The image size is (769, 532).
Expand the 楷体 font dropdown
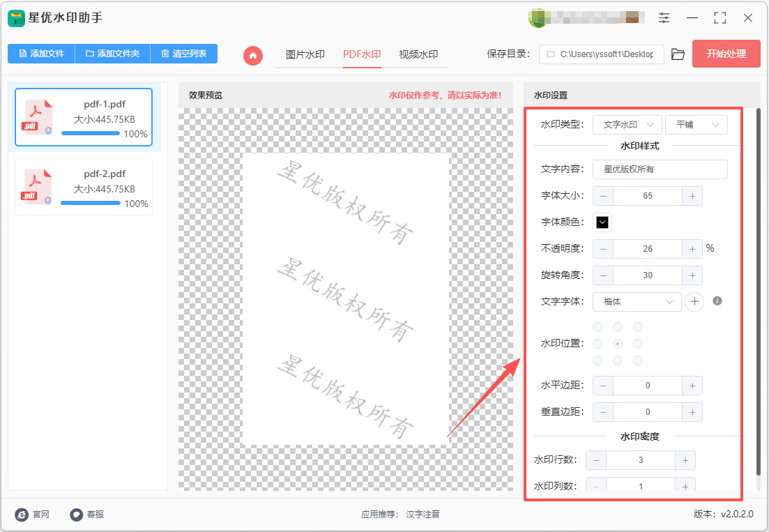637,301
